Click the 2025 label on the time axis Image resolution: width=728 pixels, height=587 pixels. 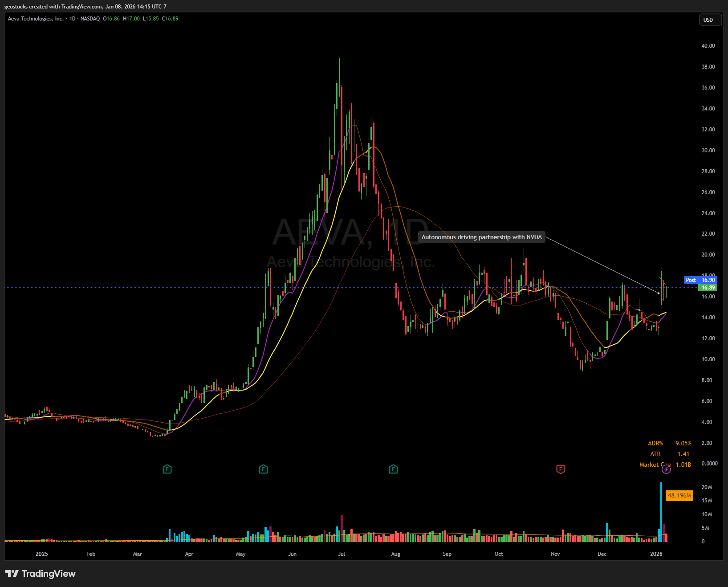[x=41, y=554]
